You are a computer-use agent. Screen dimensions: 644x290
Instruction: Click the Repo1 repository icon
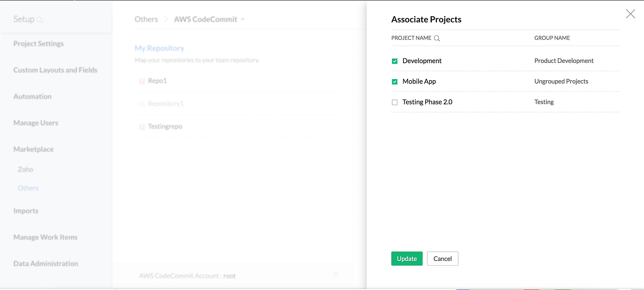(142, 81)
